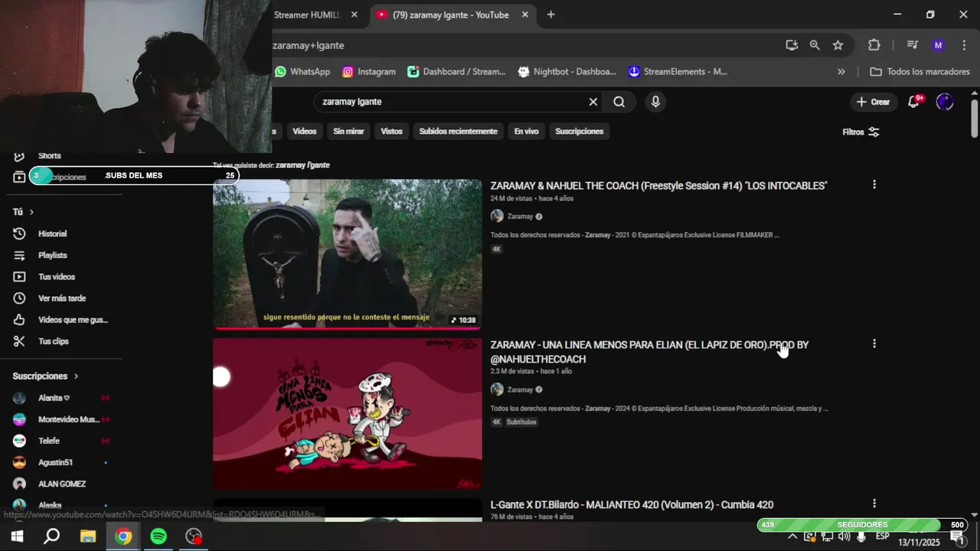
Task: Open the Crear menu
Action: [x=873, y=102]
